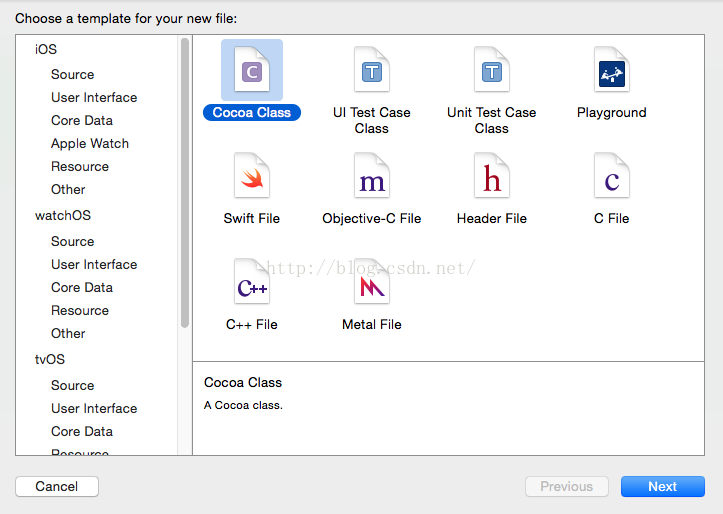The height and width of the screenshot is (514, 723).
Task: Open Source under iOS
Action: [72, 74]
